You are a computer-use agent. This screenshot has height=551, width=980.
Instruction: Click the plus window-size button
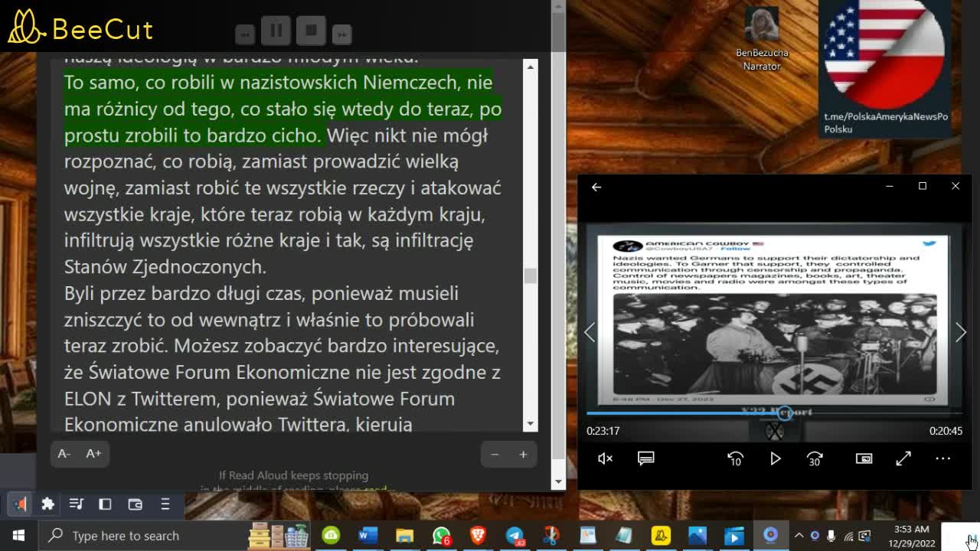pos(523,455)
